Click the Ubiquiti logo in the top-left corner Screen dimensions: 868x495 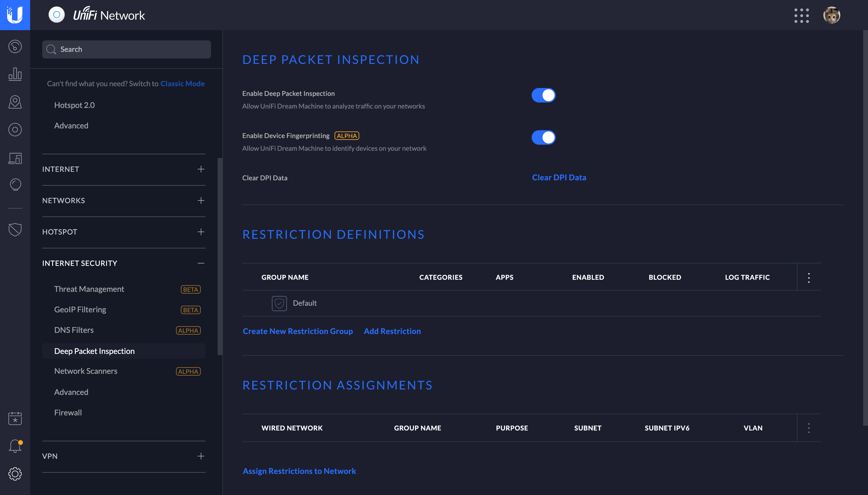pos(15,15)
